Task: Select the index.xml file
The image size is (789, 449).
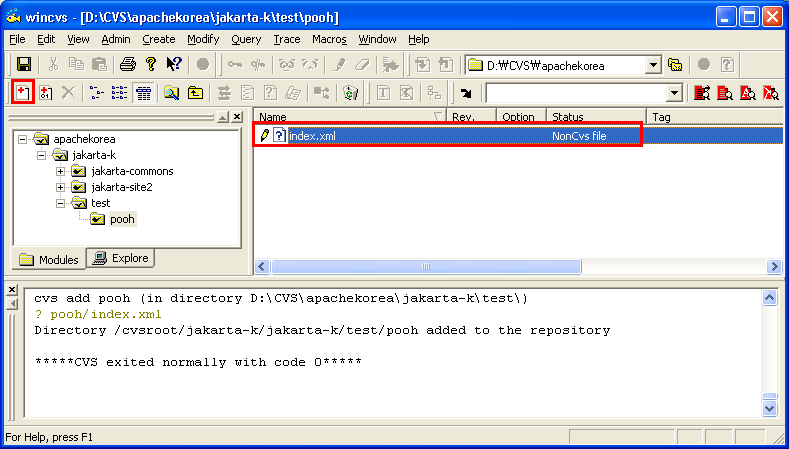Action: pos(312,135)
